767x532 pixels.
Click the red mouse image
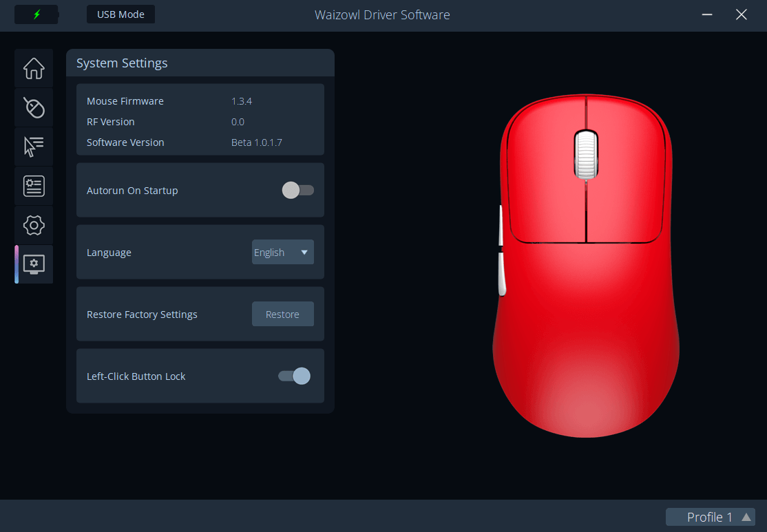point(586,266)
